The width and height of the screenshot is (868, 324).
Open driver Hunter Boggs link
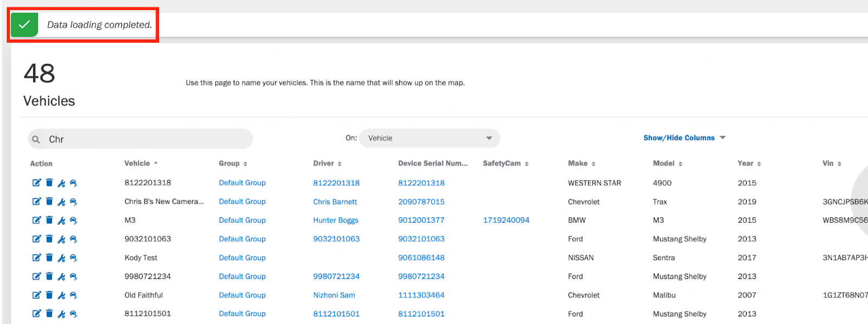click(x=335, y=220)
